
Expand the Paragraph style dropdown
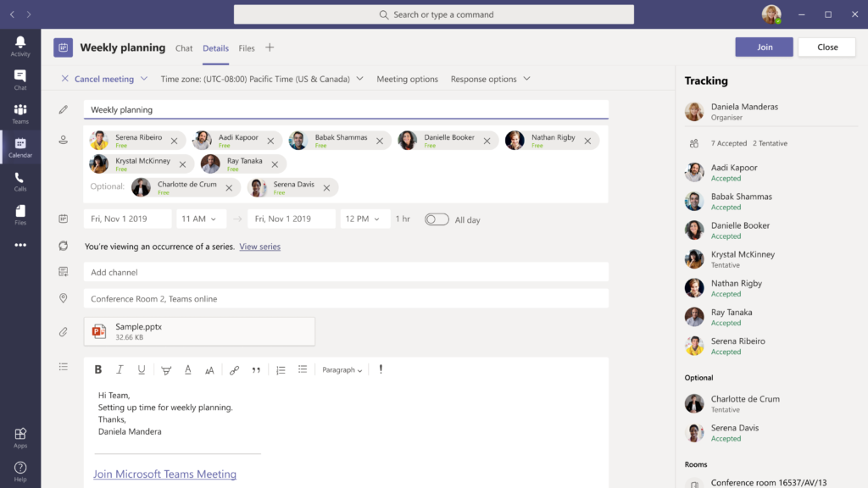tap(342, 370)
